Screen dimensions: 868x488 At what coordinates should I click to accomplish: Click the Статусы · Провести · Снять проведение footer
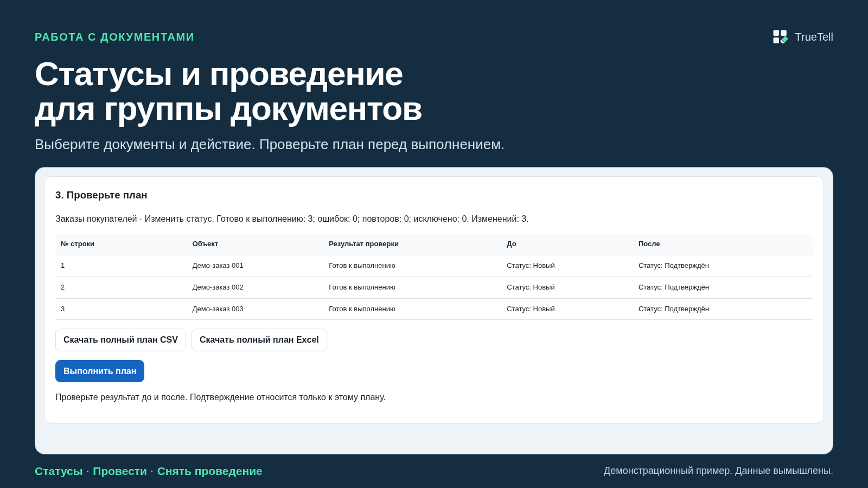[149, 471]
